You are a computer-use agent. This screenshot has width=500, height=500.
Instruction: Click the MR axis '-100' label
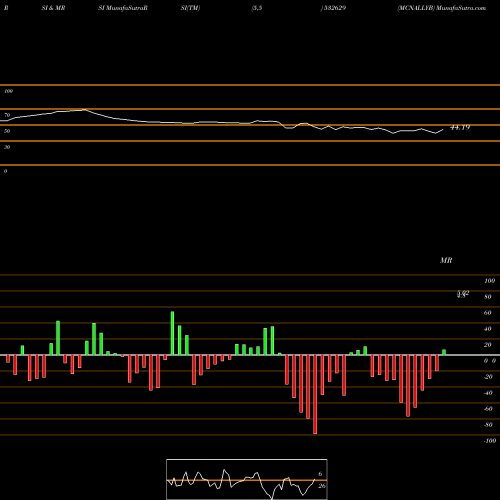click(x=490, y=441)
